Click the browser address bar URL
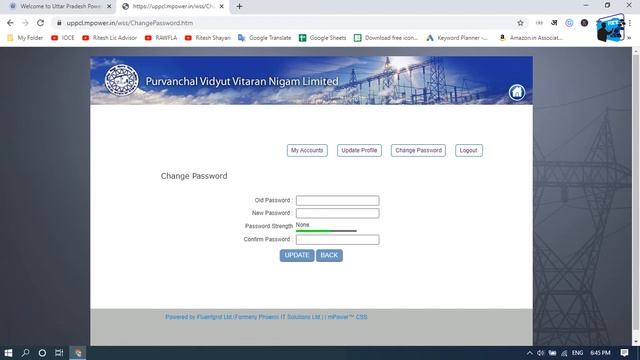This screenshot has width=640, height=360. (x=130, y=23)
